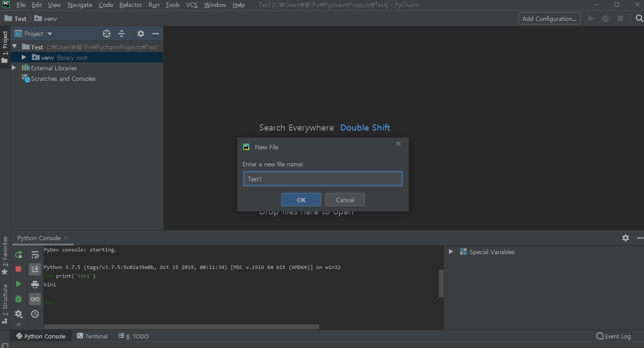Click OK in New File dialog
Viewport: 644px width, 348px height.
(301, 200)
